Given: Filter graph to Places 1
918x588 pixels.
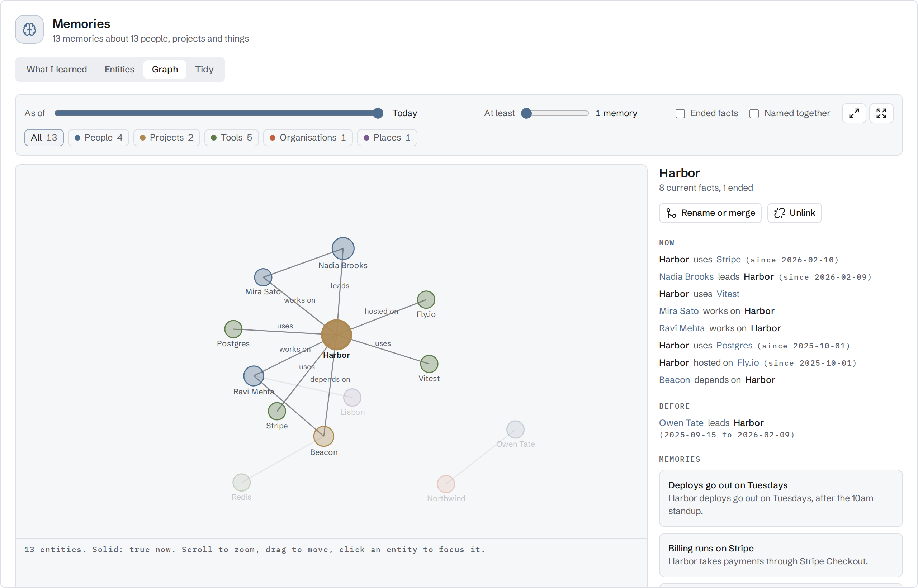Looking at the screenshot, I should 387,137.
